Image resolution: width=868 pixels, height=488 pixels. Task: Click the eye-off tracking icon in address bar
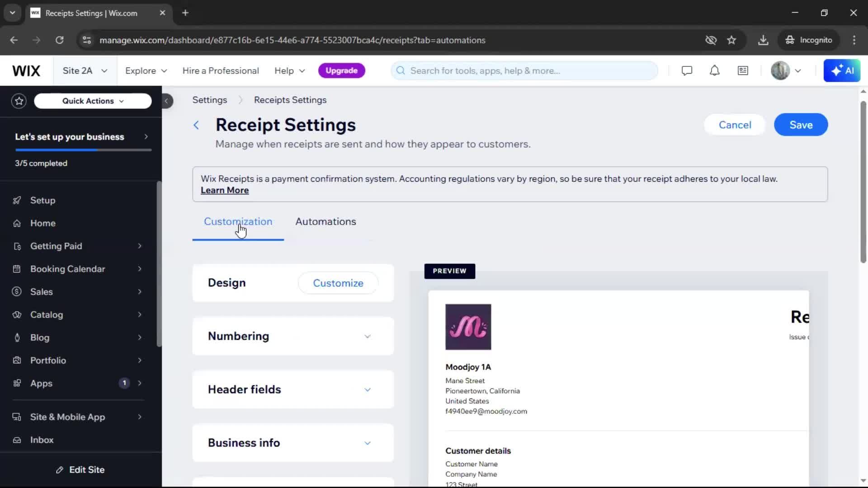pos(711,40)
